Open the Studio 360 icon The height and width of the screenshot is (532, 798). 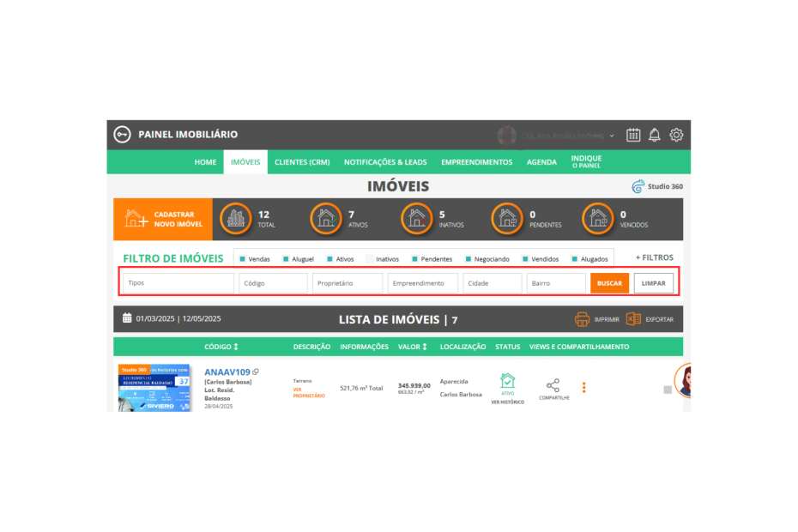tap(638, 186)
